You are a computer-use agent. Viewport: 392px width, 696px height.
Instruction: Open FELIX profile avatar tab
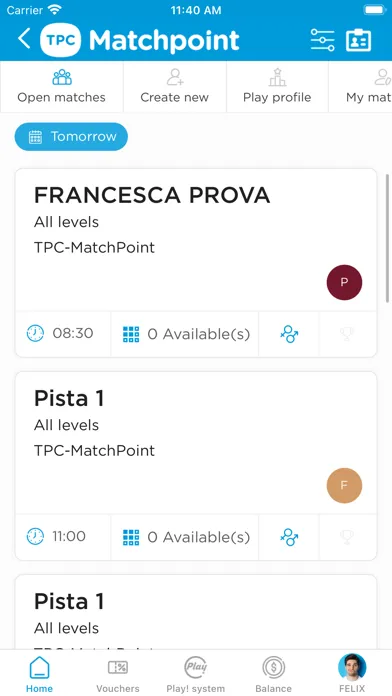352,674
